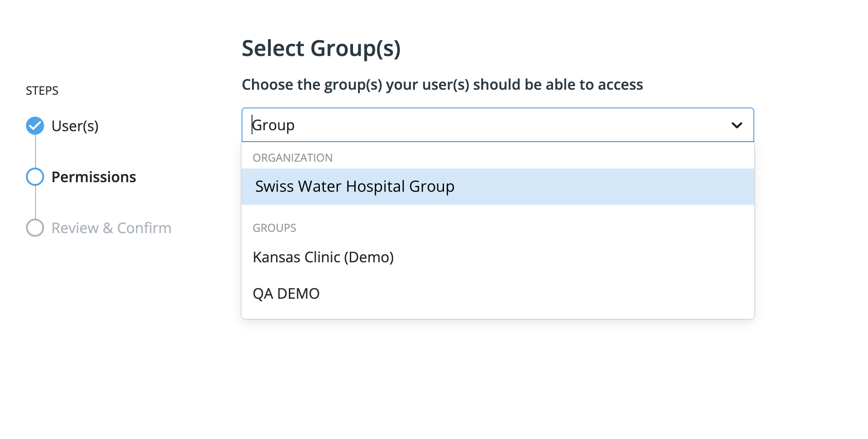This screenshot has width=868, height=439.
Task: Select Swiss Water Hospital Group organization
Action: pyautogui.click(x=354, y=187)
